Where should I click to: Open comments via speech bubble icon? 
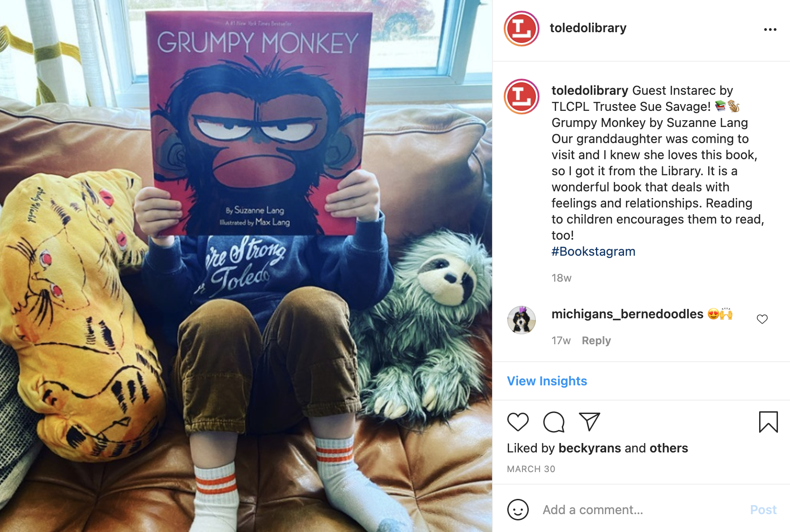[x=554, y=422]
